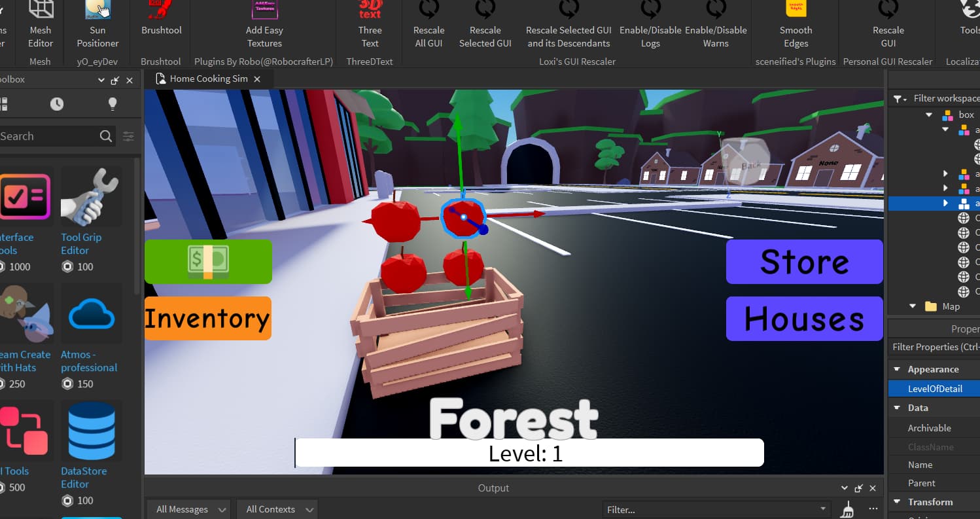Open the Smooth Edges plugin
Viewport: 980px width, 519px height.
coord(795,23)
